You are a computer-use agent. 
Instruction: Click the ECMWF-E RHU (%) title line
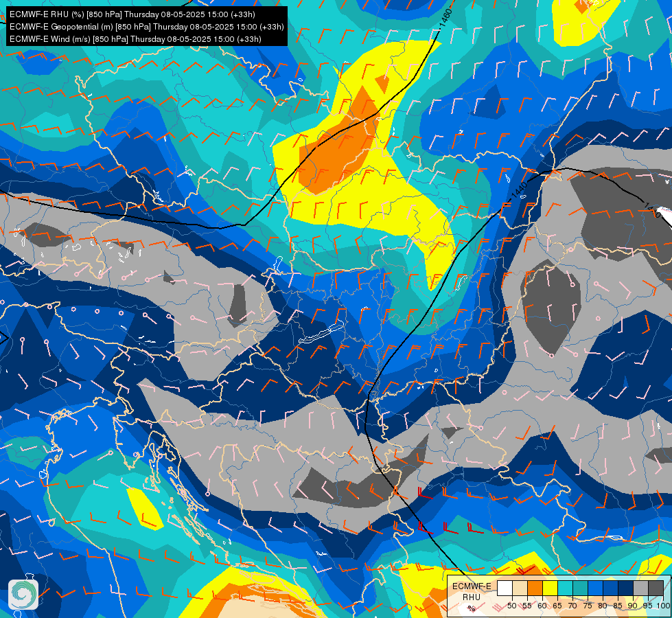point(132,14)
